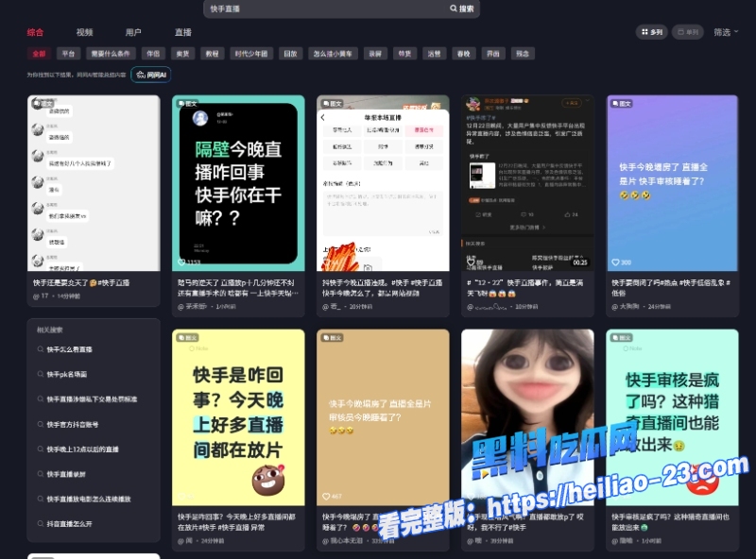This screenshot has height=559, width=756.
Task: Click the 图文 badge on the purple card
Action: [x=622, y=104]
